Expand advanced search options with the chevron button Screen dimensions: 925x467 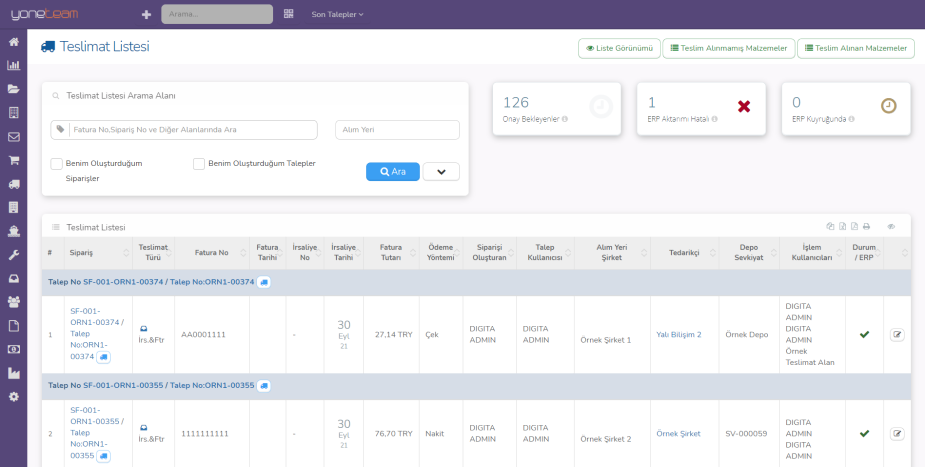point(441,171)
